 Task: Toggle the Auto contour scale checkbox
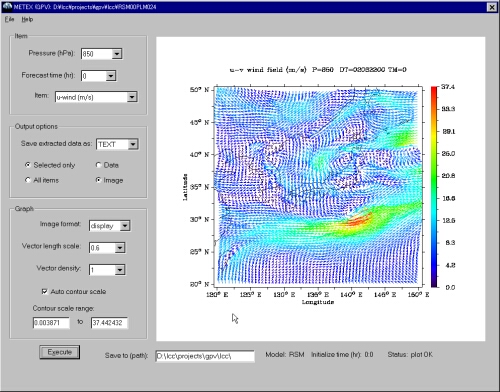click(x=45, y=291)
